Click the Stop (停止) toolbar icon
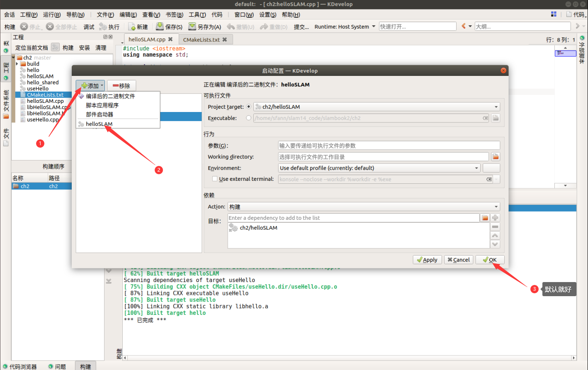 pyautogui.click(x=24, y=27)
